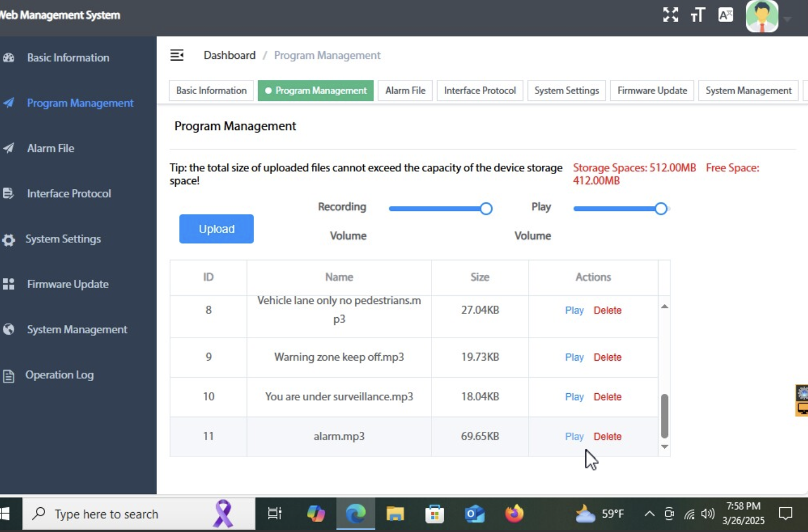Open System Management in the sidebar

pos(77,329)
